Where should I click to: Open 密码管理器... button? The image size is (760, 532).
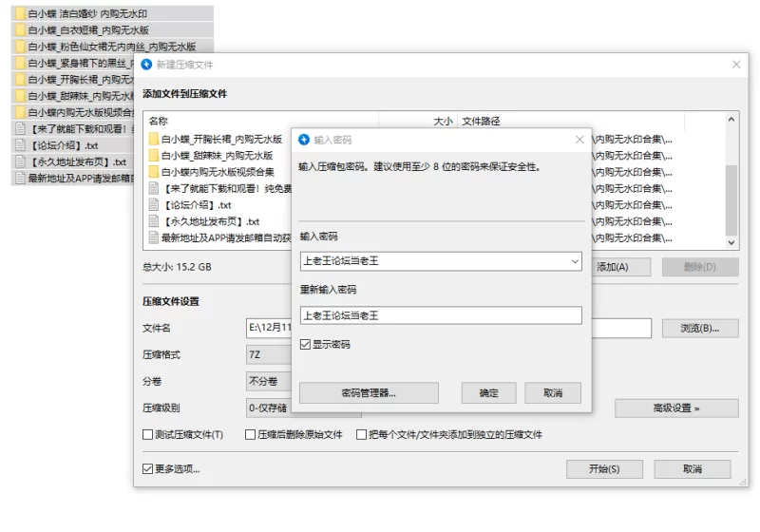[369, 393]
